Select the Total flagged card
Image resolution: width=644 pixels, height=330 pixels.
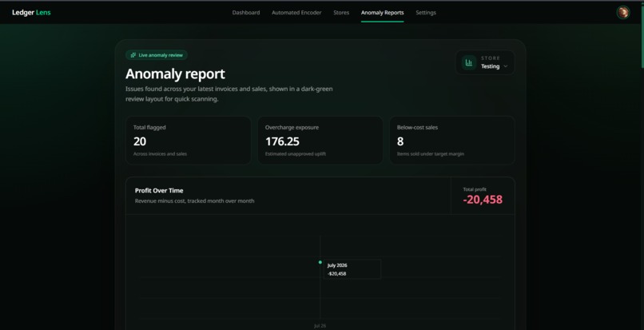pos(188,140)
